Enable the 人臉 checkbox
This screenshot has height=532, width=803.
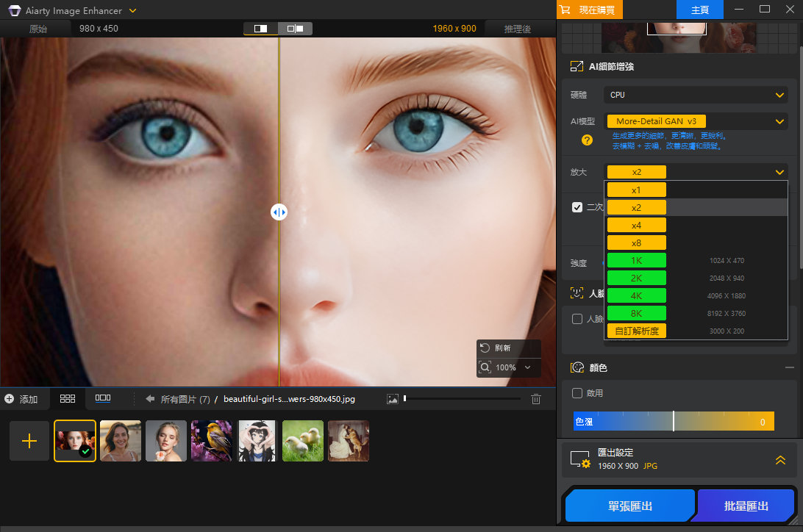coord(577,319)
